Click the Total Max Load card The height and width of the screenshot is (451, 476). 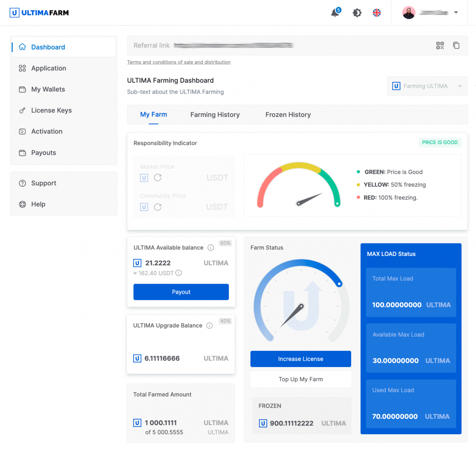[411, 292]
